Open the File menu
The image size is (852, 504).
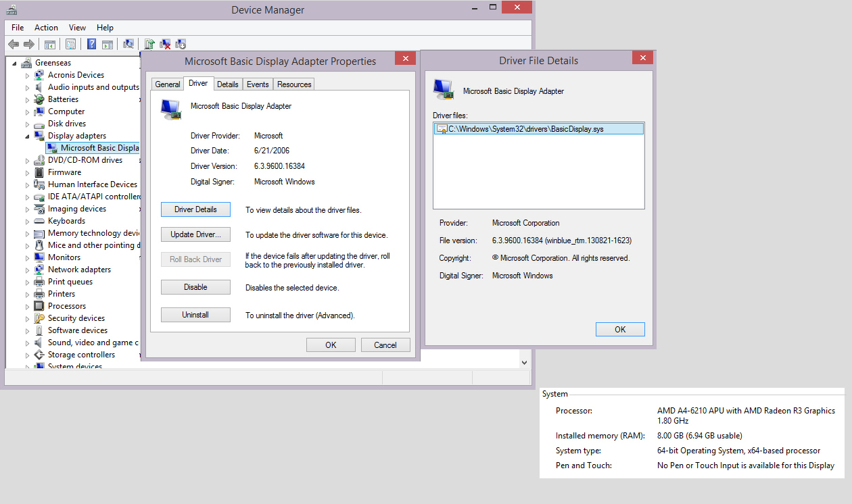click(x=18, y=28)
